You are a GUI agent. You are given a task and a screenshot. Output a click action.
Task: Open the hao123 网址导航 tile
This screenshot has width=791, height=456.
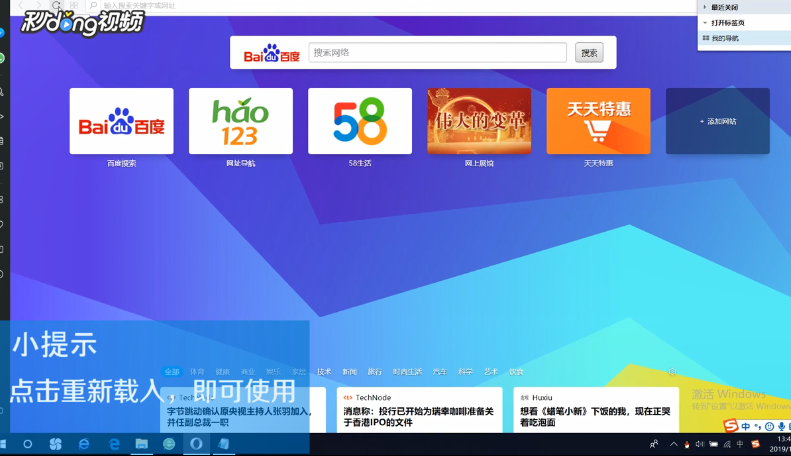[241, 121]
